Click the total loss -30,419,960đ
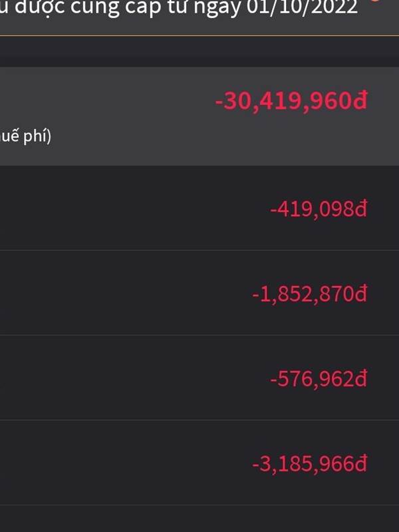 pyautogui.click(x=291, y=101)
